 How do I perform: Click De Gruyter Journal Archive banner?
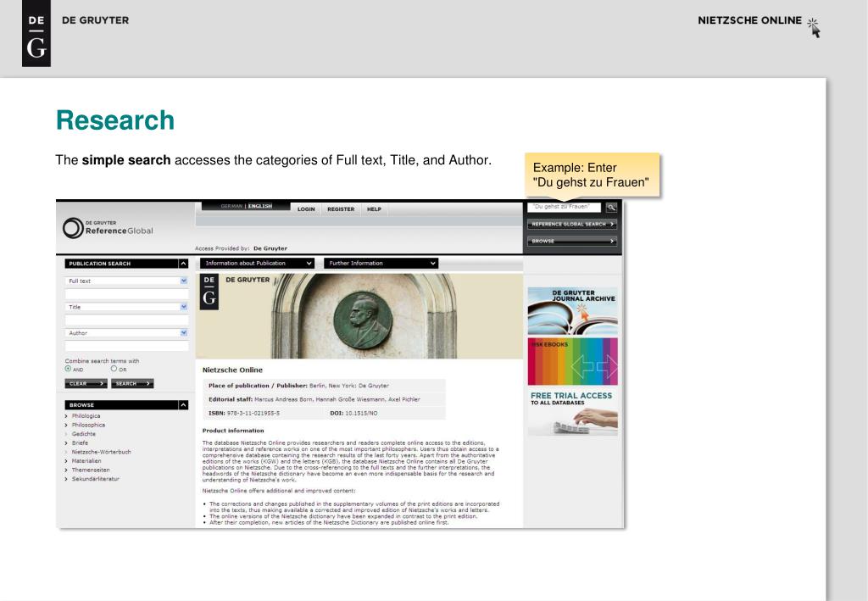(572, 311)
